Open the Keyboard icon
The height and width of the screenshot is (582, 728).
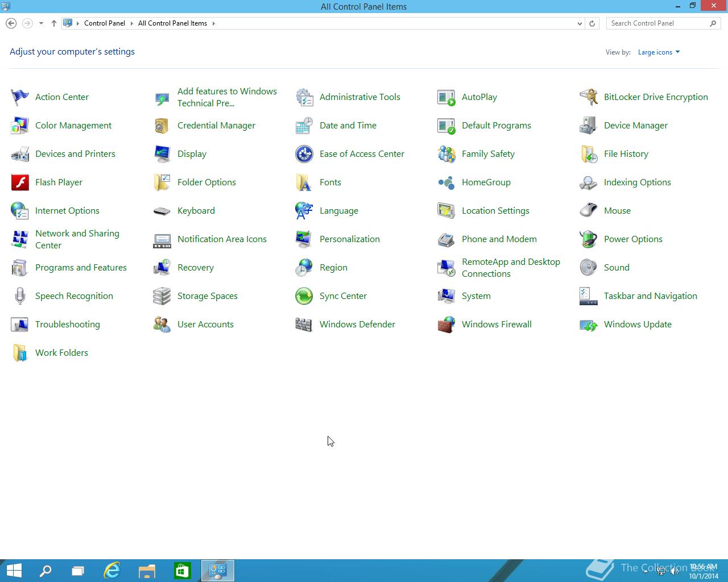pos(162,211)
